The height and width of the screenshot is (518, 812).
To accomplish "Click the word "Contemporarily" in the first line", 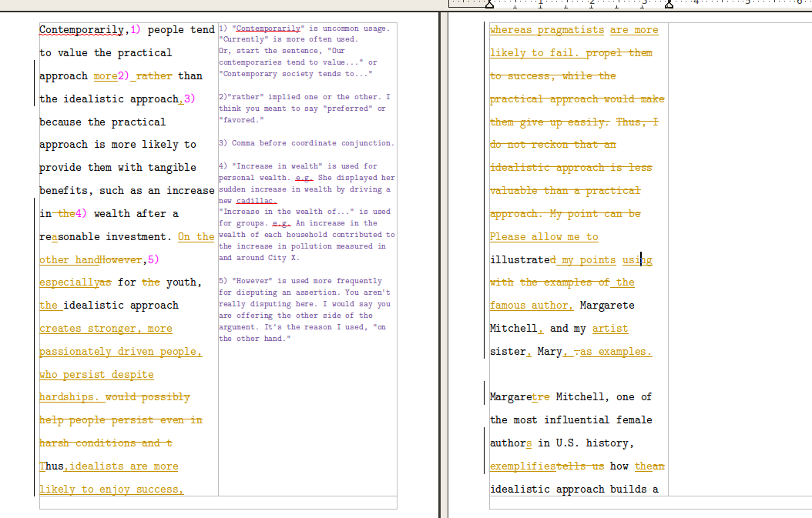I will tap(82, 30).
